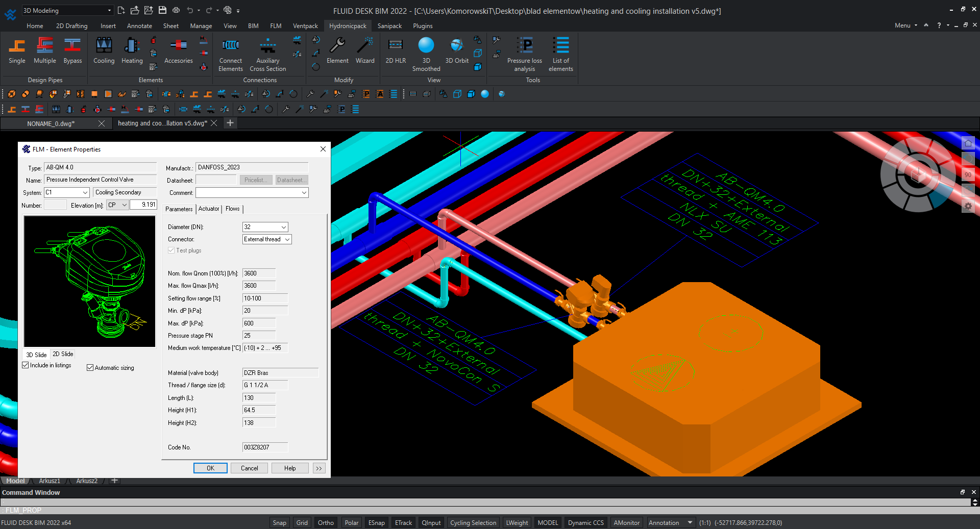Open the Cooling elements tool
Screen dimensions: 980x529
tap(104, 51)
